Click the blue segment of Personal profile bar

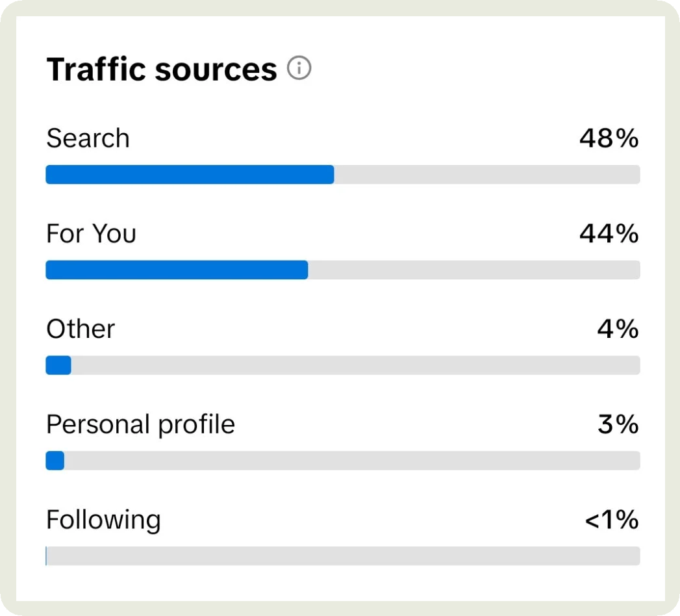click(x=55, y=461)
